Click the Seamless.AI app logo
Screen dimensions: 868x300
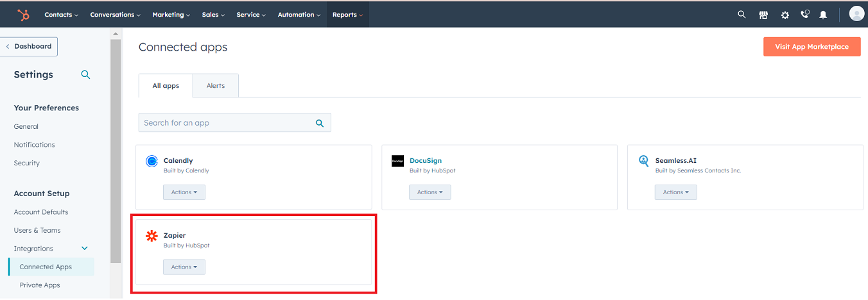(x=643, y=161)
